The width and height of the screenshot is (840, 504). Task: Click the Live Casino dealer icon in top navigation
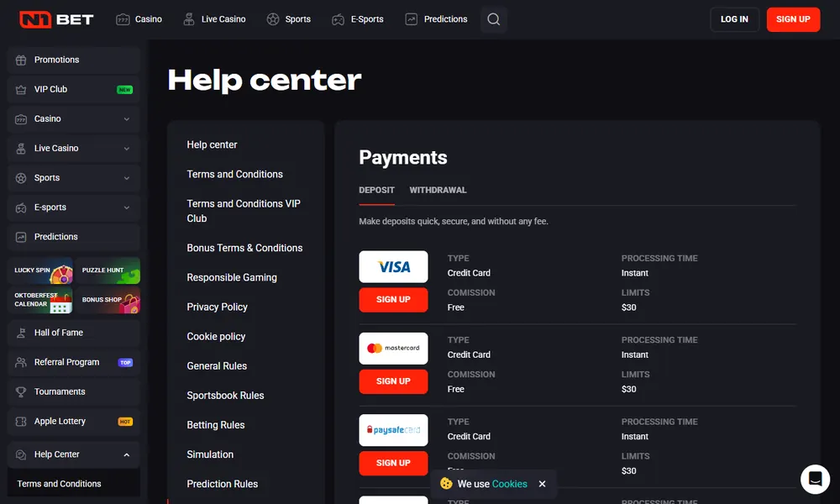[x=188, y=19]
